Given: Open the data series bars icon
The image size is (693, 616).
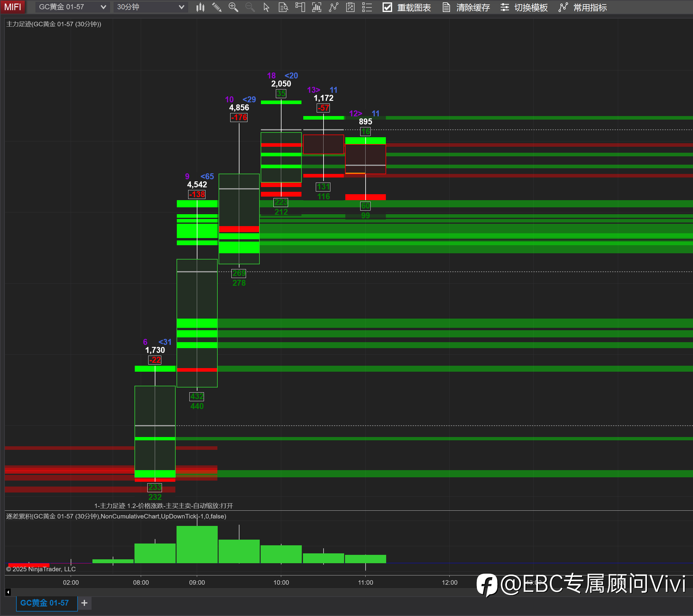Looking at the screenshot, I should pyautogui.click(x=317, y=7).
